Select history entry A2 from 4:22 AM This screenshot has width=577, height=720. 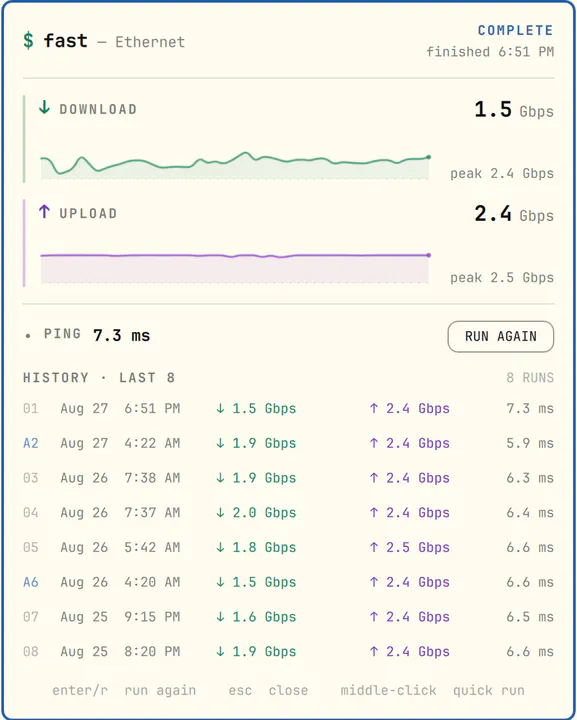(x=288, y=443)
